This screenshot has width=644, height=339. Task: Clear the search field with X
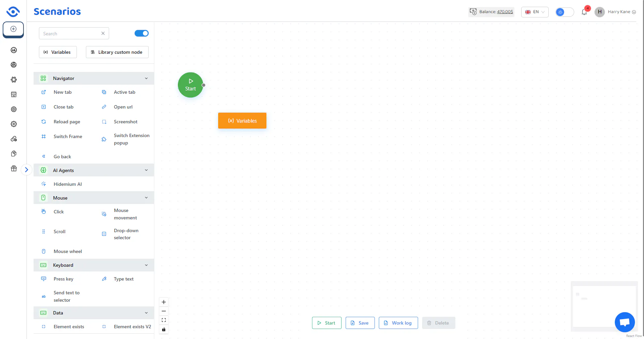[x=103, y=33]
